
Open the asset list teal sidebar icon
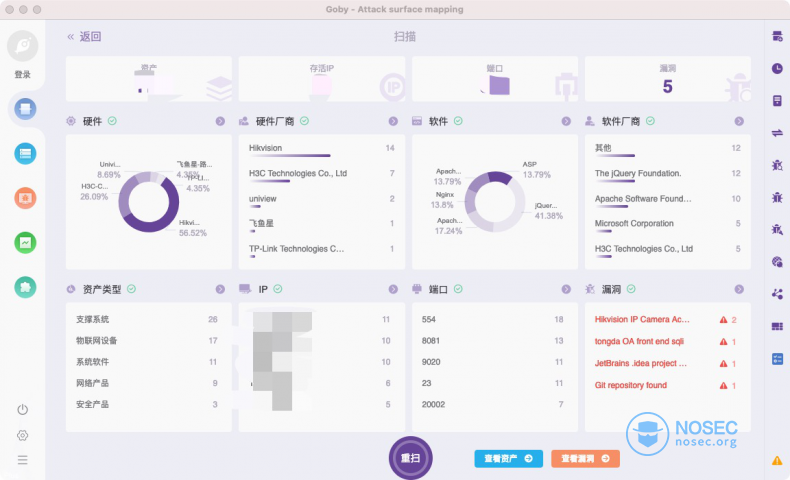(x=25, y=154)
